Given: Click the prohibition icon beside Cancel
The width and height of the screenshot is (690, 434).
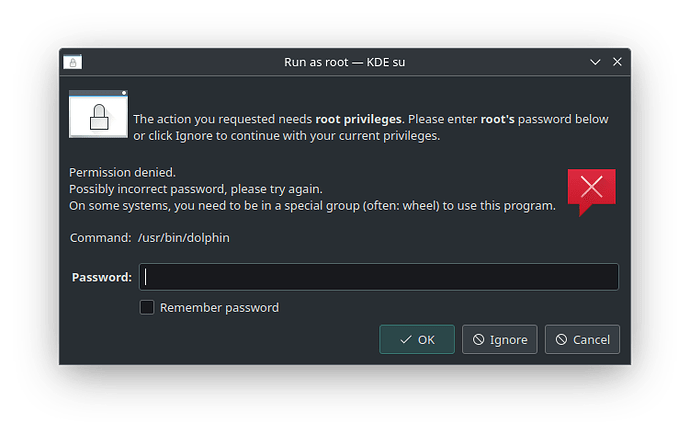Looking at the screenshot, I should click(x=561, y=339).
